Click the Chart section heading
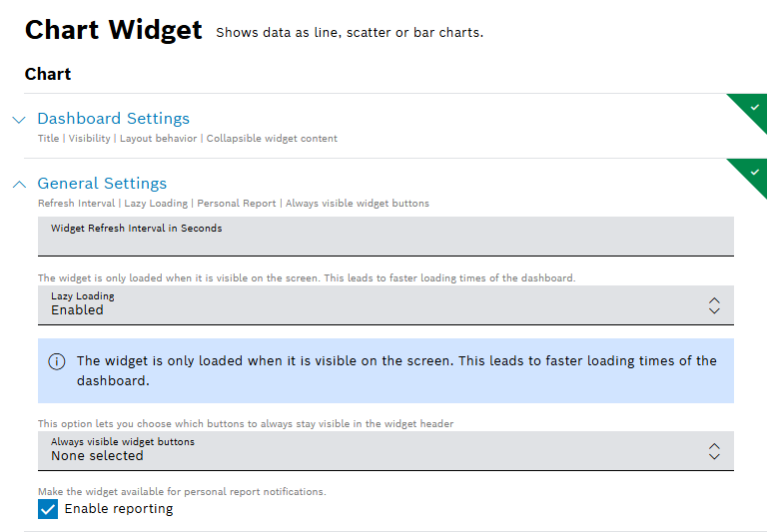777x532 pixels. (x=48, y=74)
